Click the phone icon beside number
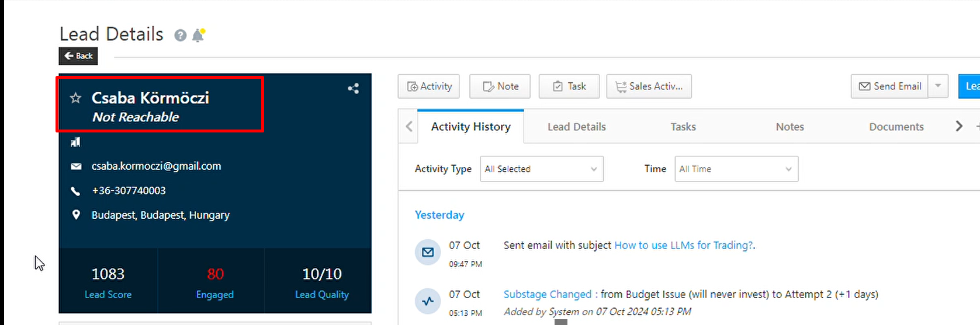The image size is (980, 325). coord(75,191)
